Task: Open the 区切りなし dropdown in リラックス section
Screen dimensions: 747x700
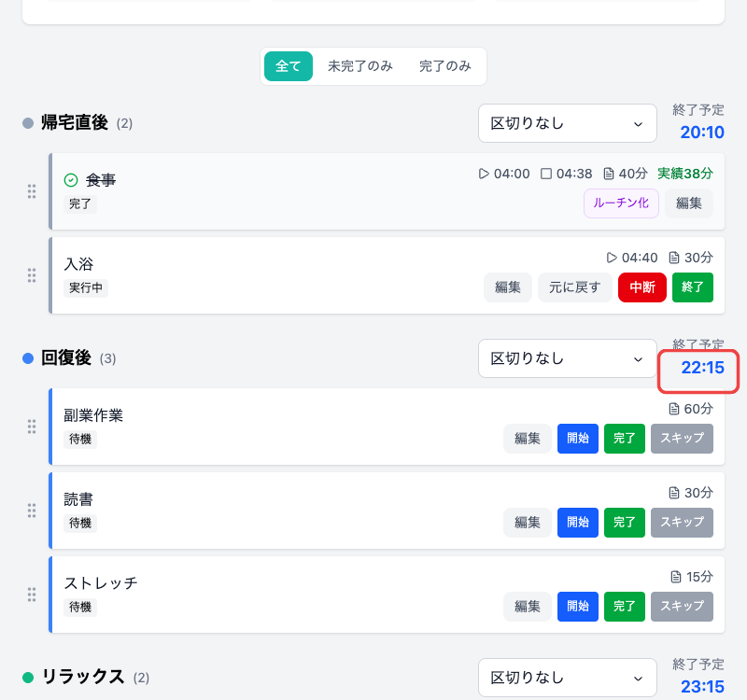Action: click(567, 678)
